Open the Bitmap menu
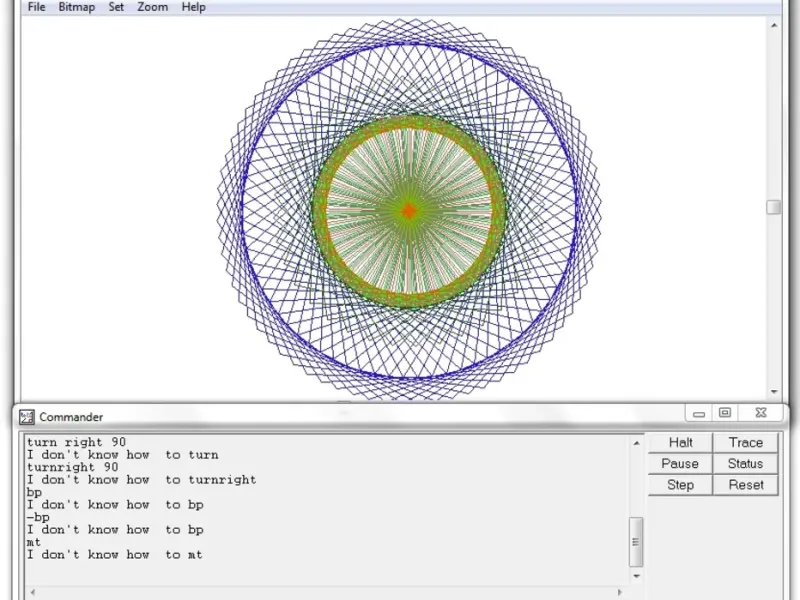 pos(77,7)
